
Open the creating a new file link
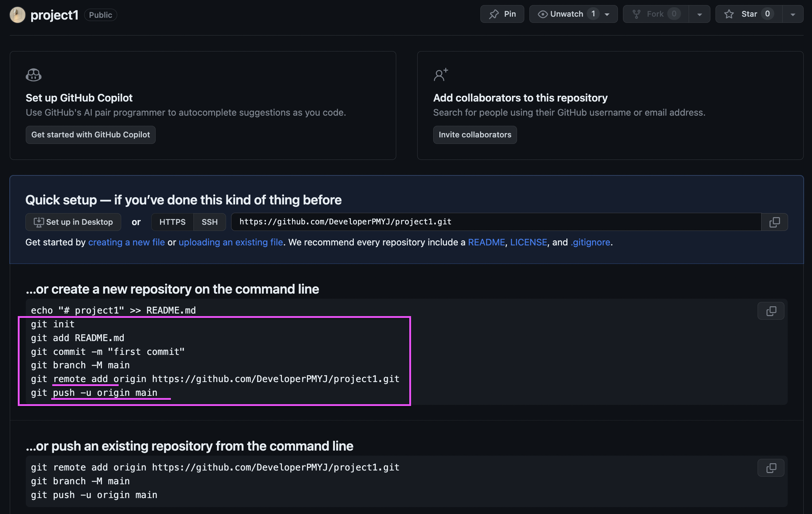point(126,242)
